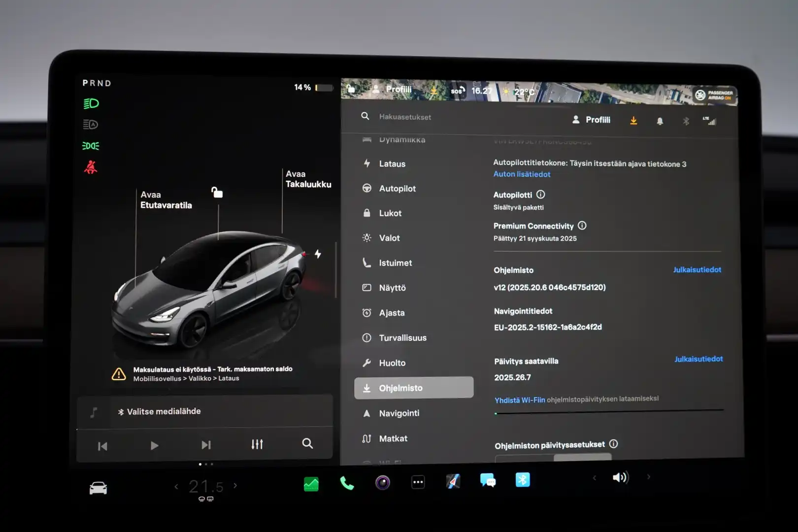The image size is (798, 532).
Task: Tap the 14 % battery indicator
Action: coord(313,88)
